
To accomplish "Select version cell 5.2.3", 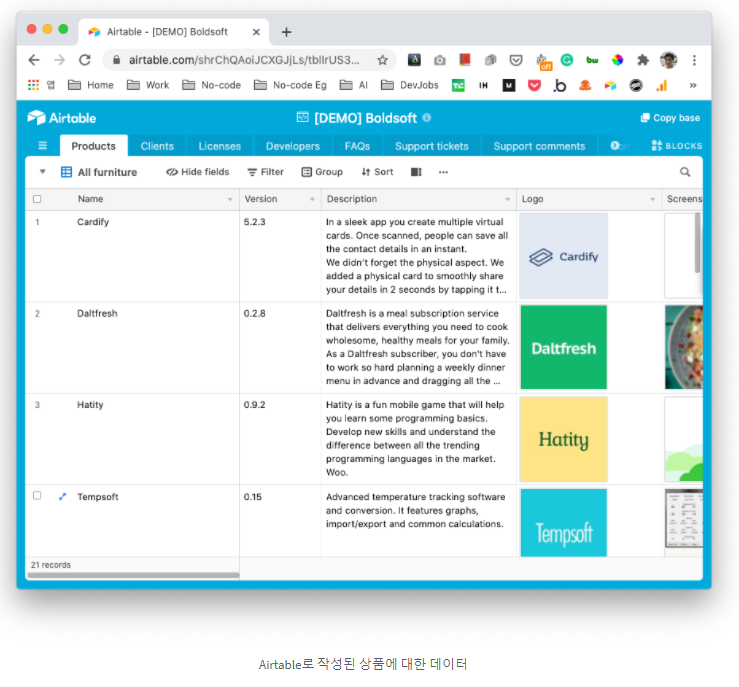I will pyautogui.click(x=280, y=256).
